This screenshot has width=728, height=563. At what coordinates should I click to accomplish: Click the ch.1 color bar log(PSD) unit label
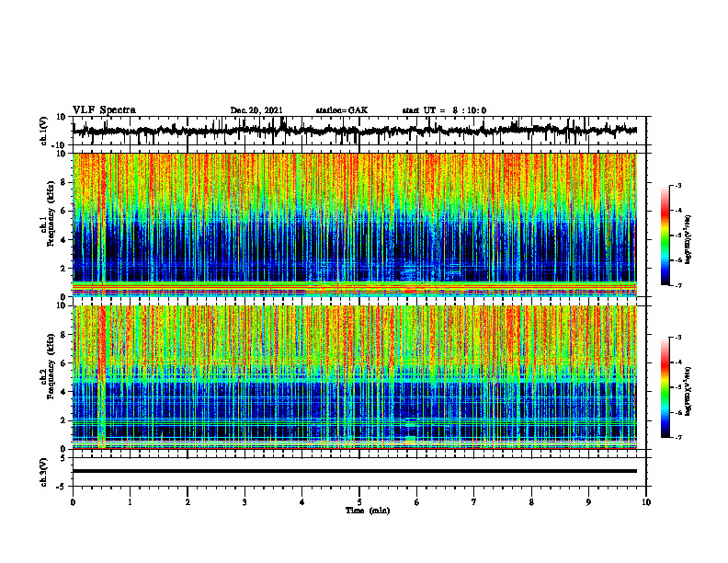click(x=688, y=240)
